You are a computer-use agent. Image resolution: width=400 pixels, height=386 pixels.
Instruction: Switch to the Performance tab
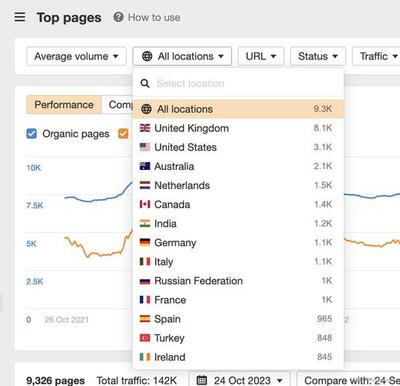pos(64,105)
